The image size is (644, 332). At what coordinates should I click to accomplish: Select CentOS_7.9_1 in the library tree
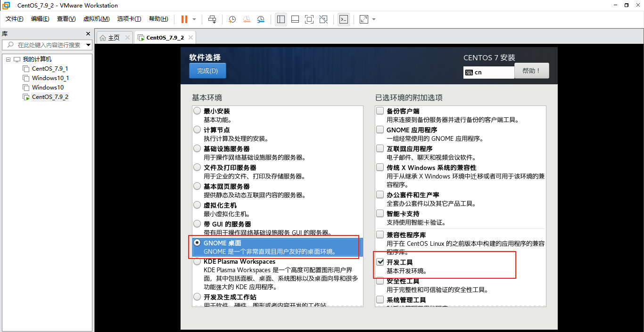coord(50,68)
